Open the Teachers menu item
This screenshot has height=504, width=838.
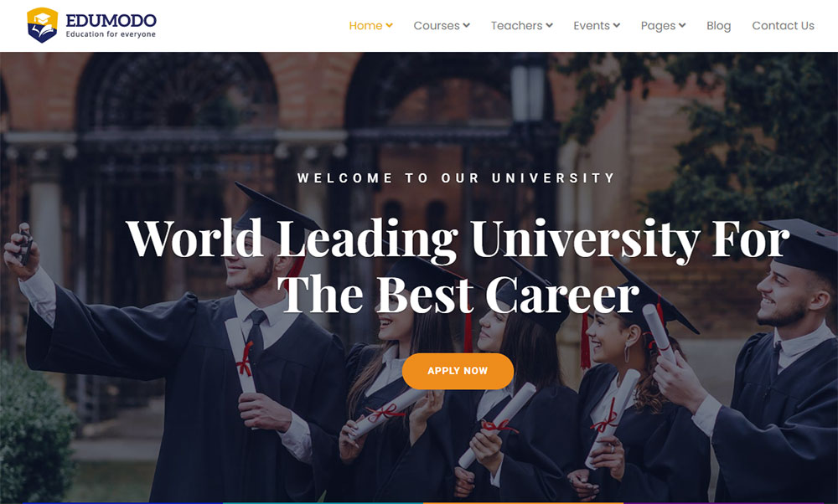pyautogui.click(x=517, y=26)
